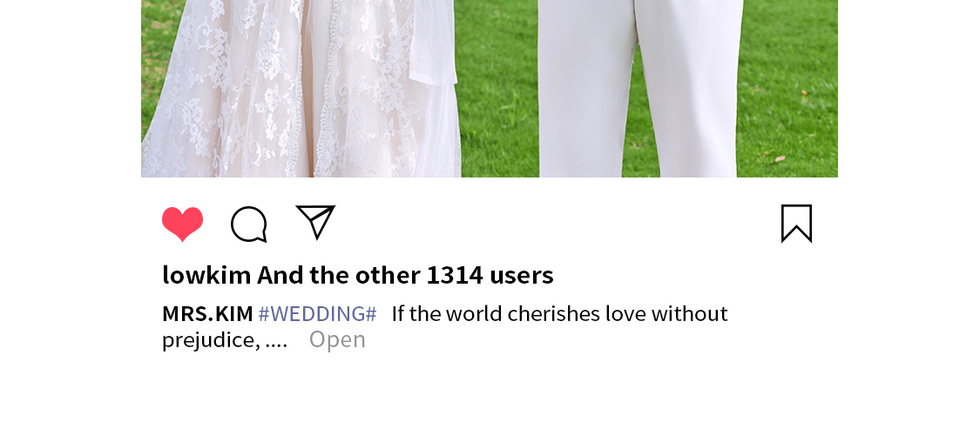Open comments with the speech bubble icon
The width and height of the screenshot is (980, 422).
coord(249,224)
